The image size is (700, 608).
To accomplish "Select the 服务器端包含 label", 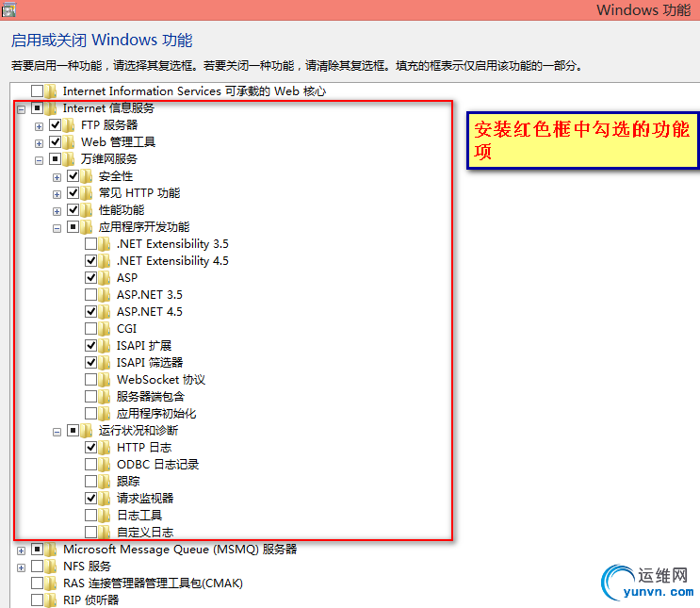I will tap(151, 397).
